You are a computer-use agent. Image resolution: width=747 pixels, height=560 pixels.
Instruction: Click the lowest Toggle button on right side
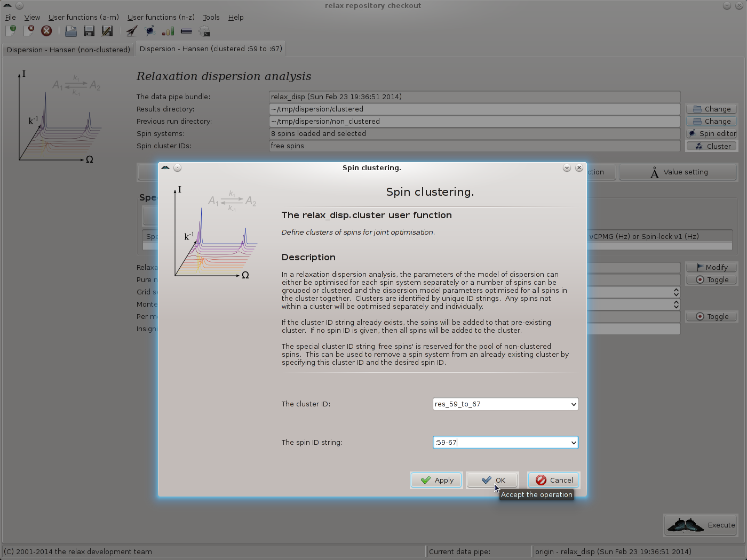[711, 317]
